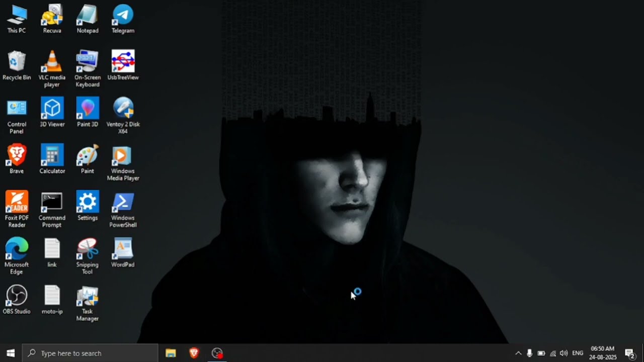
Task: Select the Windows PowerShell shortcut
Action: (123, 209)
